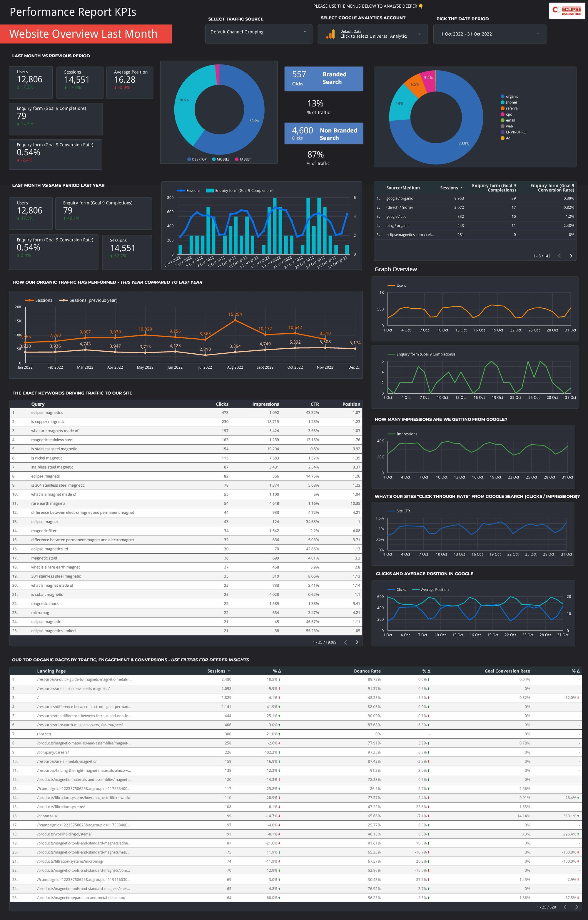
Task: Sort landing page table by Sessions header
Action: [x=218, y=671]
